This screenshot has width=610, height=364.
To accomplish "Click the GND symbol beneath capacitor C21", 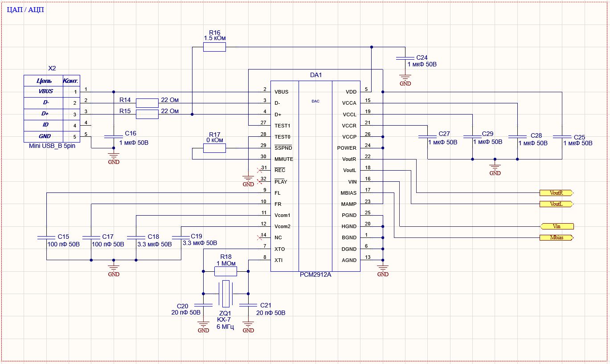I will (x=248, y=327).
